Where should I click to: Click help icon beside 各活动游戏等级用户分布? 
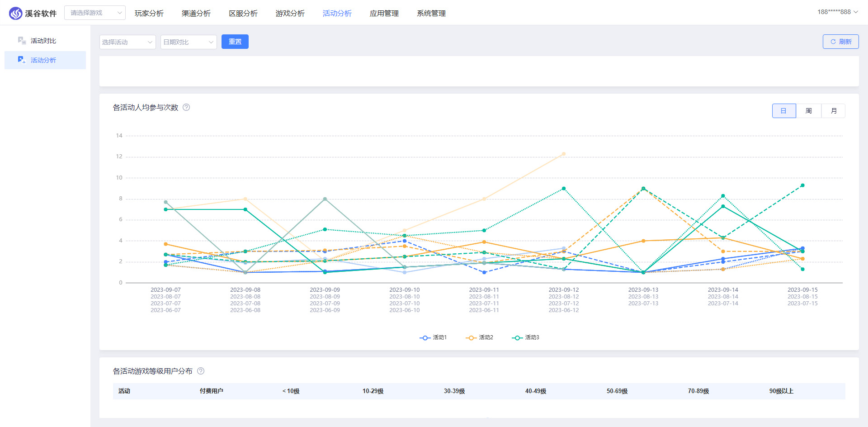[x=201, y=371]
